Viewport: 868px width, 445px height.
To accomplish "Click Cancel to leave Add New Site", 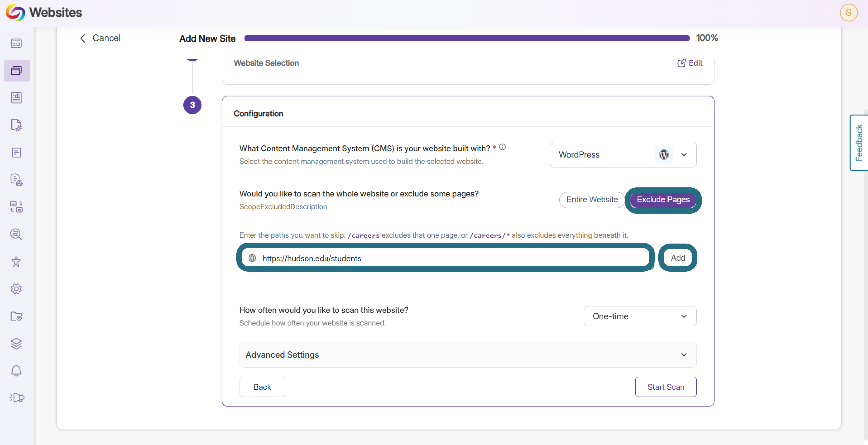I will [100, 38].
